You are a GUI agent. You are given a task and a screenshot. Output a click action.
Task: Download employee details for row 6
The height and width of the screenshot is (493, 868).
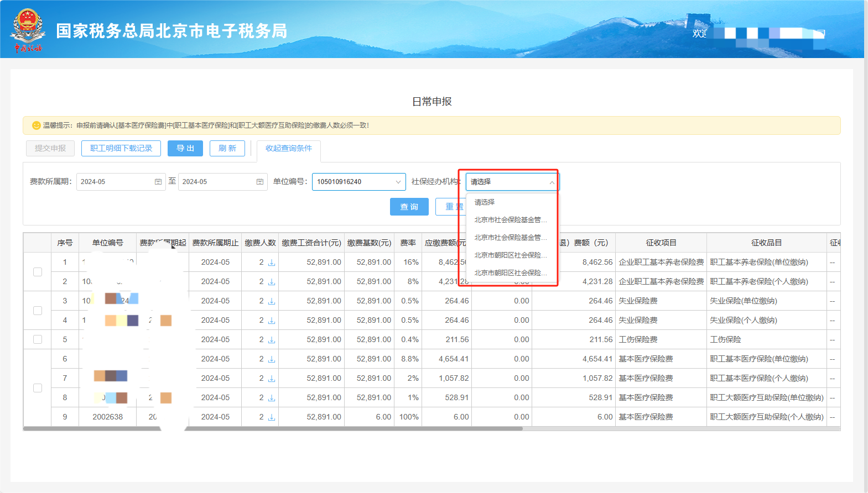(272, 359)
